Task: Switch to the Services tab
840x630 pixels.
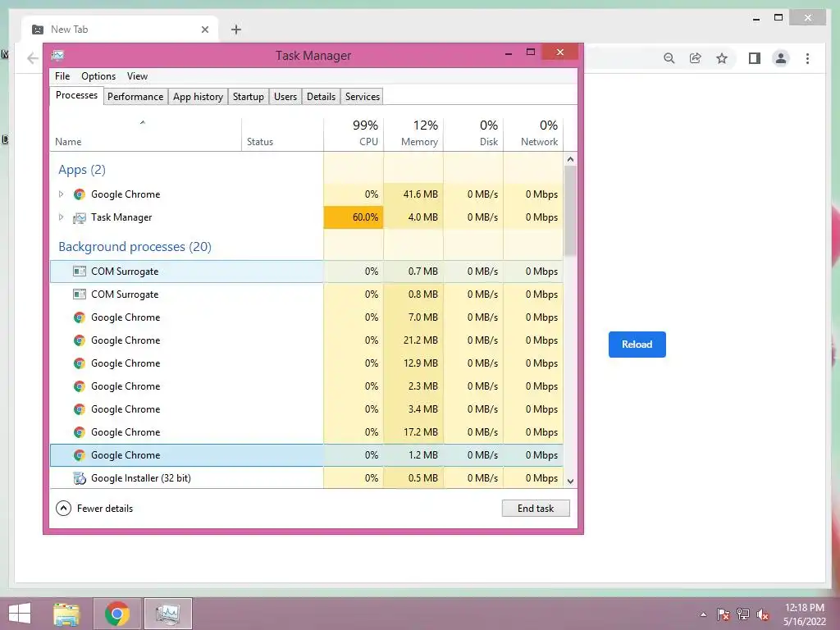Action: 362,97
